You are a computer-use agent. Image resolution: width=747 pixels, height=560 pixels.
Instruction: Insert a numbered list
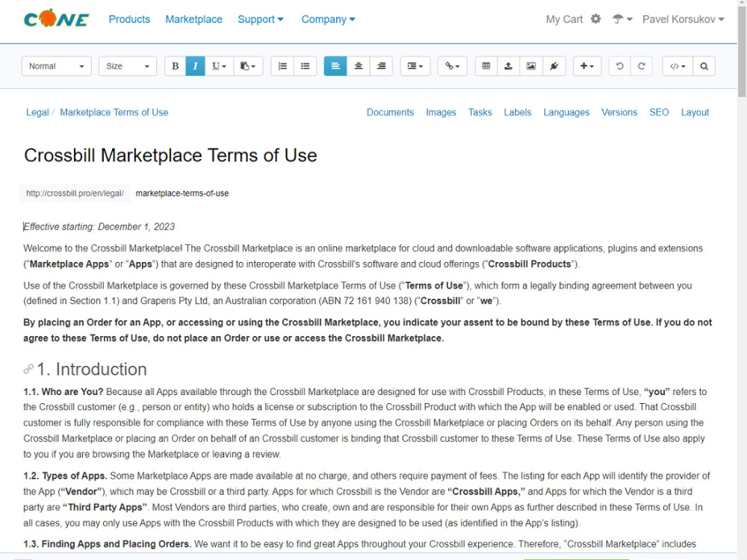(x=282, y=66)
